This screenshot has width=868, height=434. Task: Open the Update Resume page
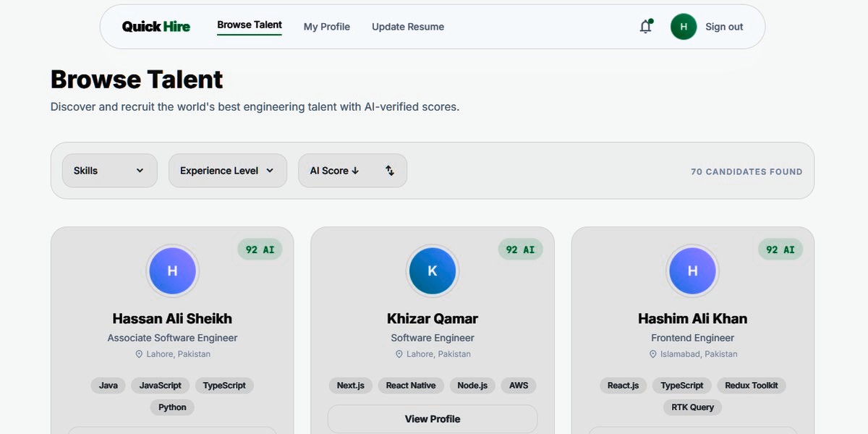408,27
